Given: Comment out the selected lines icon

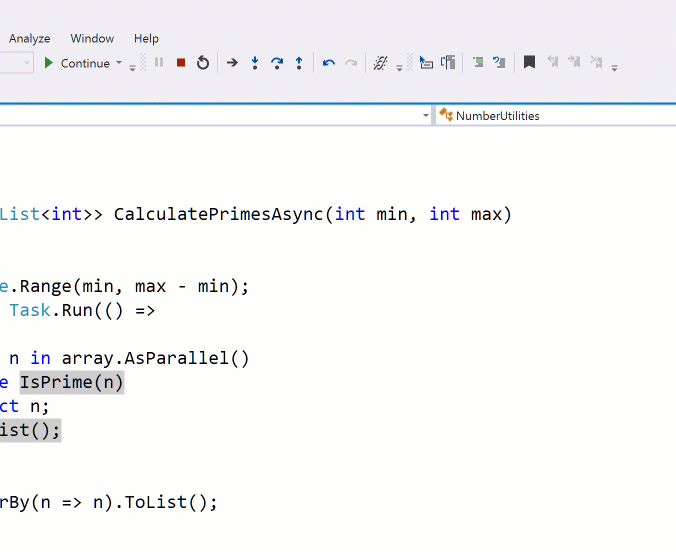Looking at the screenshot, I should click(478, 62).
